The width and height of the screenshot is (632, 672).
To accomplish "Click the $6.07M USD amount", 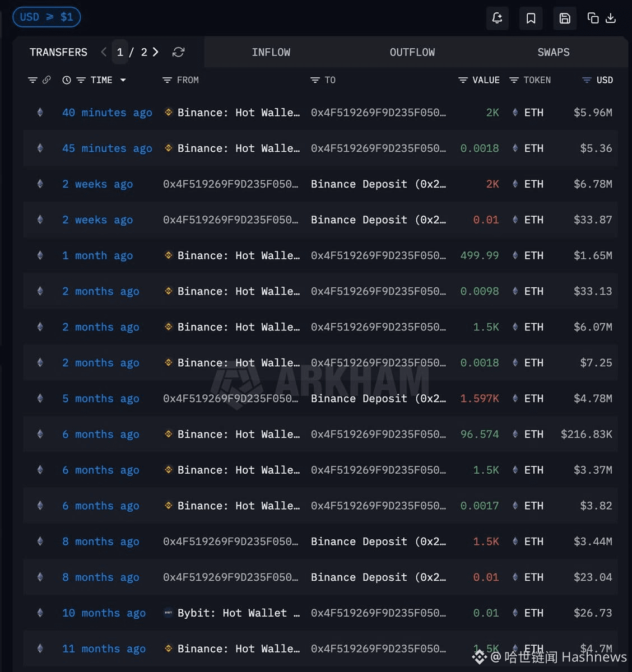I will coord(593,327).
